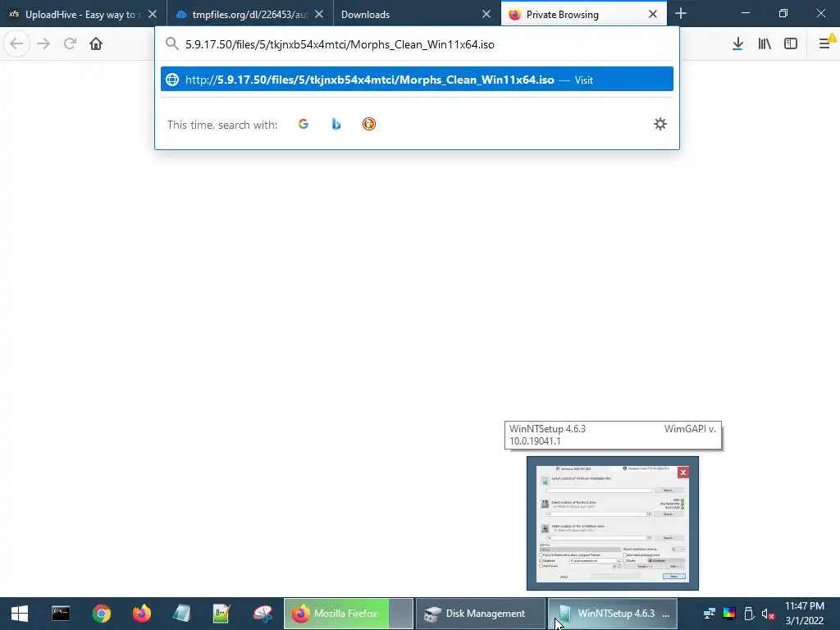Go to the Firefox home page
The width and height of the screenshot is (840, 630).
pos(96,43)
